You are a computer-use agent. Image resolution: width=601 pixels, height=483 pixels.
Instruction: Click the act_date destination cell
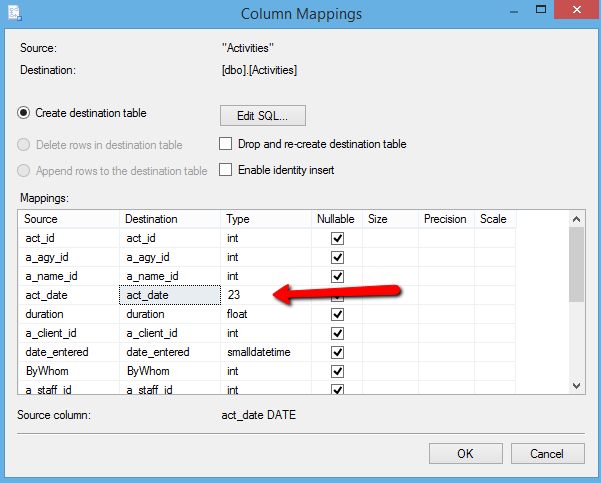click(170, 295)
